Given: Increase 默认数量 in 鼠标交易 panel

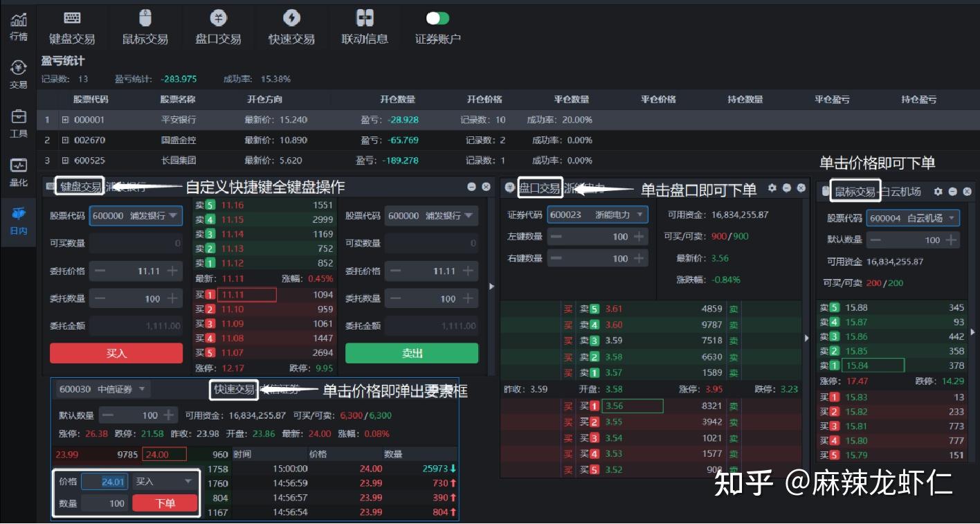Looking at the screenshot, I should [951, 240].
